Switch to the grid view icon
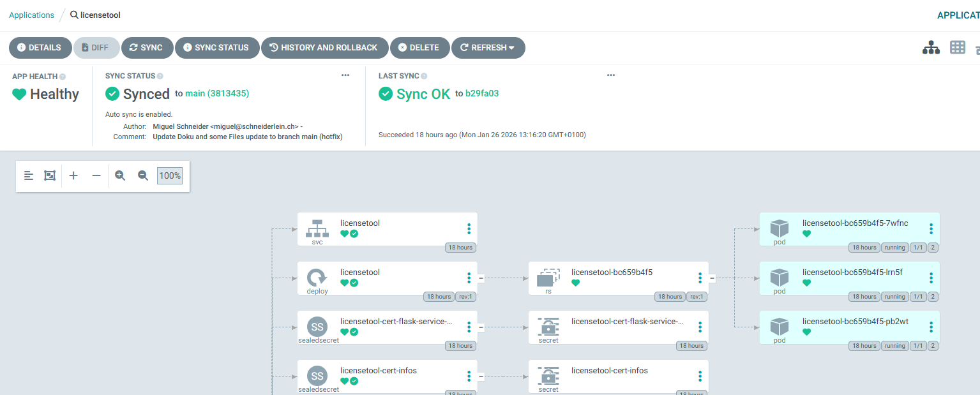The height and width of the screenshot is (395, 980). [957, 47]
